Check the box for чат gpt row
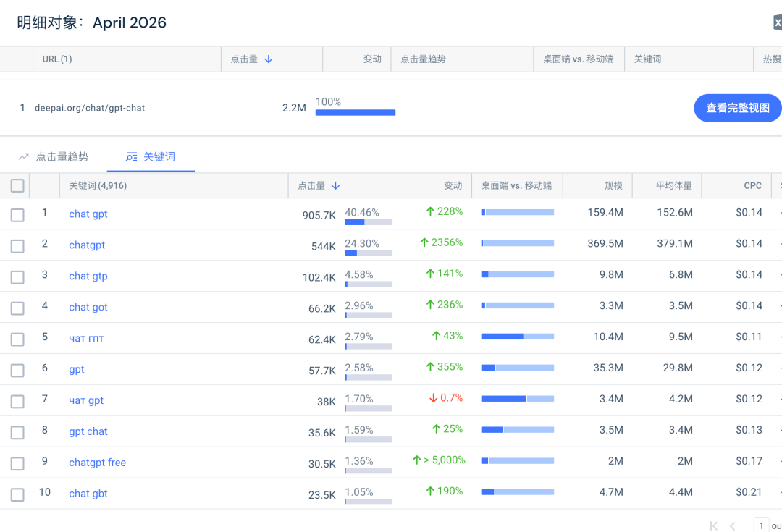Image resolution: width=782 pixels, height=532 pixels. 17,402
